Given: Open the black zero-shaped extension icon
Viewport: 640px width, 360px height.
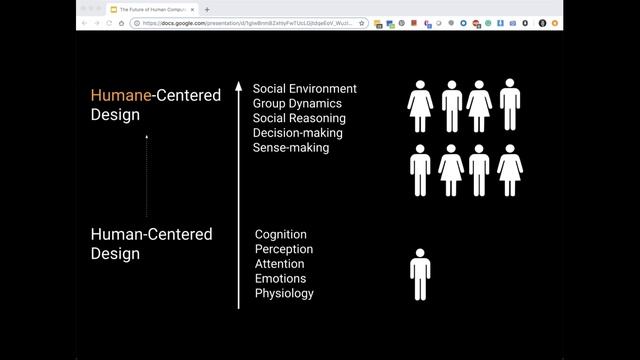Looking at the screenshot, I should [x=525, y=23].
